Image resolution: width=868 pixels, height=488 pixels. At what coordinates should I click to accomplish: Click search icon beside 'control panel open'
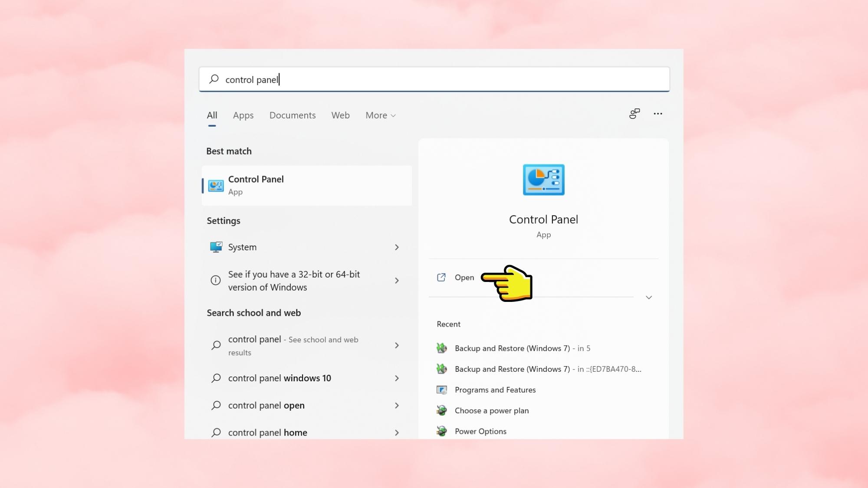216,406
